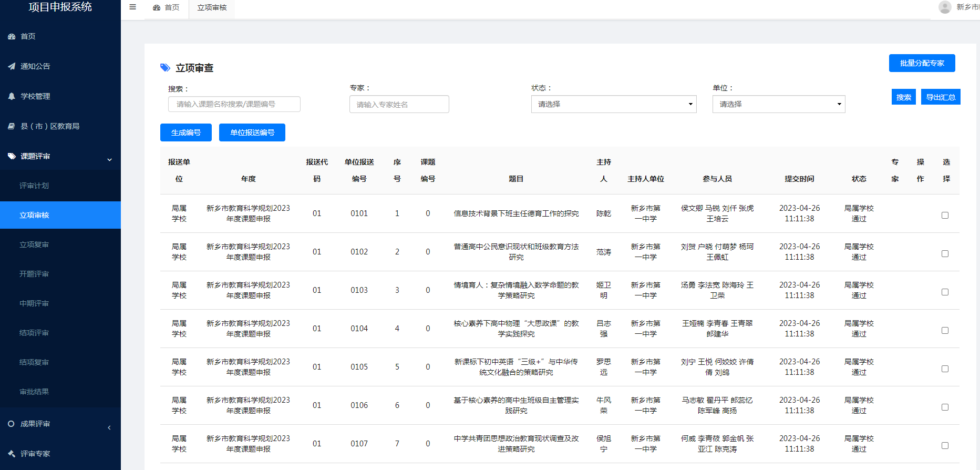Open 学校管理 in the sidebar
Screen dimensions: 980x470
pos(60,96)
